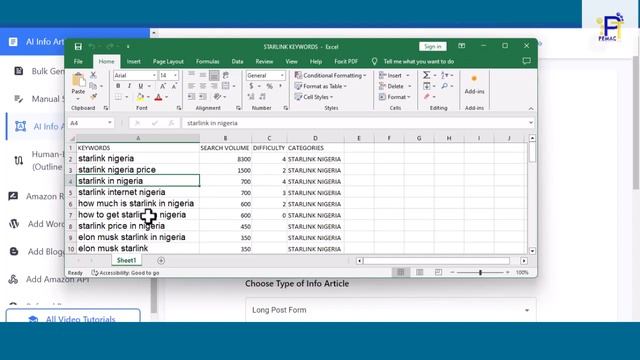Switch to Page Break Preview in status bar
Image resolution: width=640 pixels, height=360 pixels.
coord(438,272)
